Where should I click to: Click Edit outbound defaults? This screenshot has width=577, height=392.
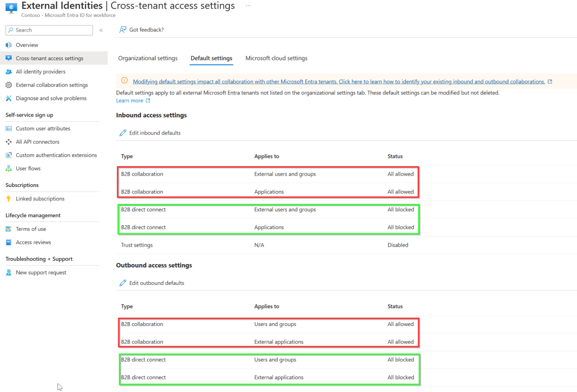[156, 283]
